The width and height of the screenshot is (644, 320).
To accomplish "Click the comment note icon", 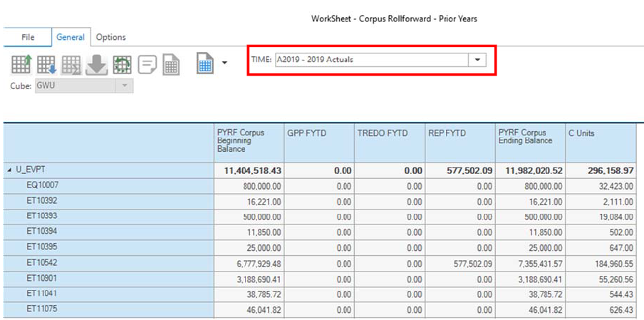I will tap(147, 64).
